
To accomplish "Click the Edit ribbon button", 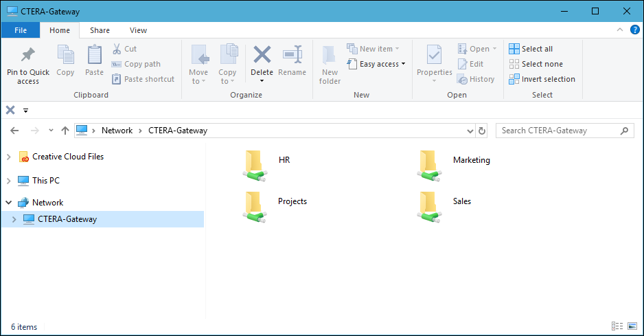I will (471, 64).
